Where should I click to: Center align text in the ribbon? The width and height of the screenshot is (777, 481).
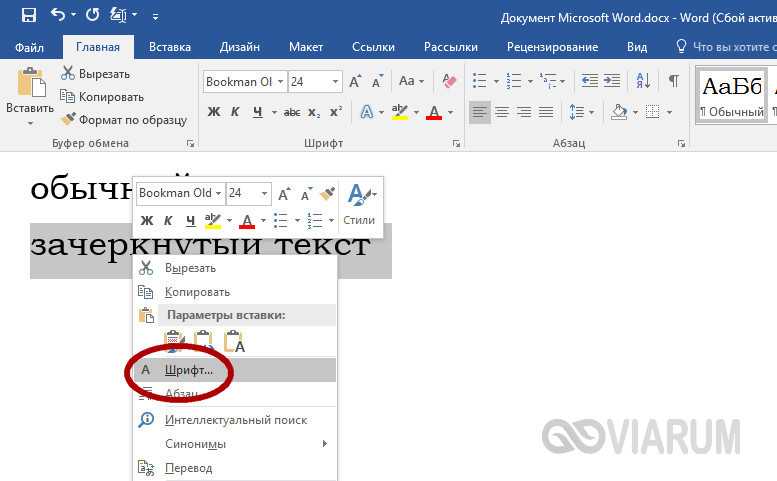coord(502,112)
